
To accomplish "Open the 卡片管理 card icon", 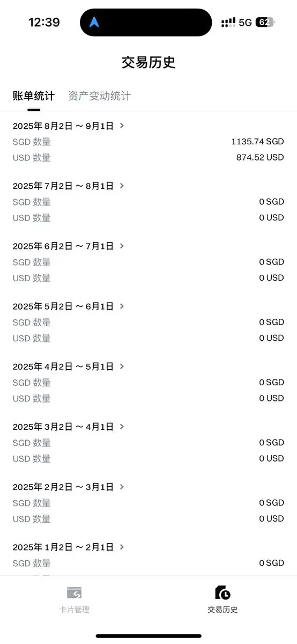I will click(x=75, y=592).
